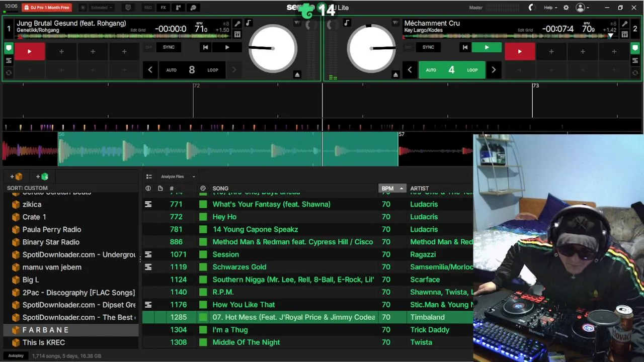644x362 pixels.
Task: Open deck 2 tempo range triangle dropdown
Action: point(395,23)
